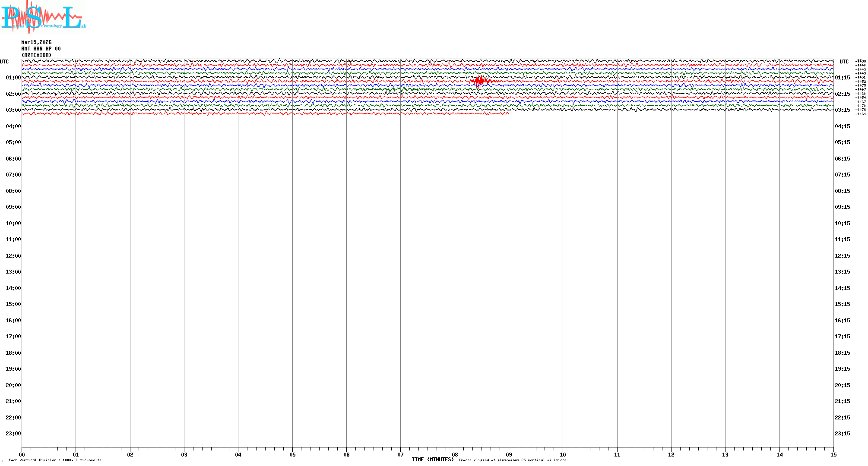The image size is (868, 466).
Task: Click minute marker 08 on bottom axis
Action: click(x=455, y=454)
